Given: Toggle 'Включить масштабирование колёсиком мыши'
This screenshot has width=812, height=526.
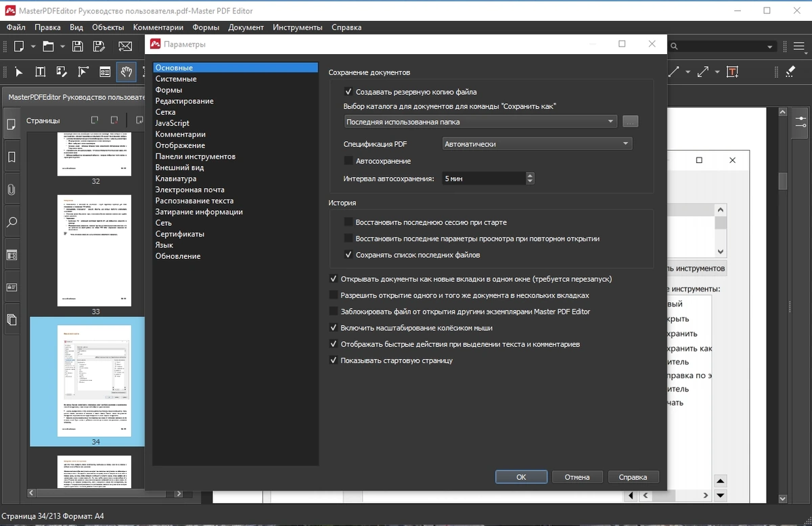Looking at the screenshot, I should click(334, 328).
